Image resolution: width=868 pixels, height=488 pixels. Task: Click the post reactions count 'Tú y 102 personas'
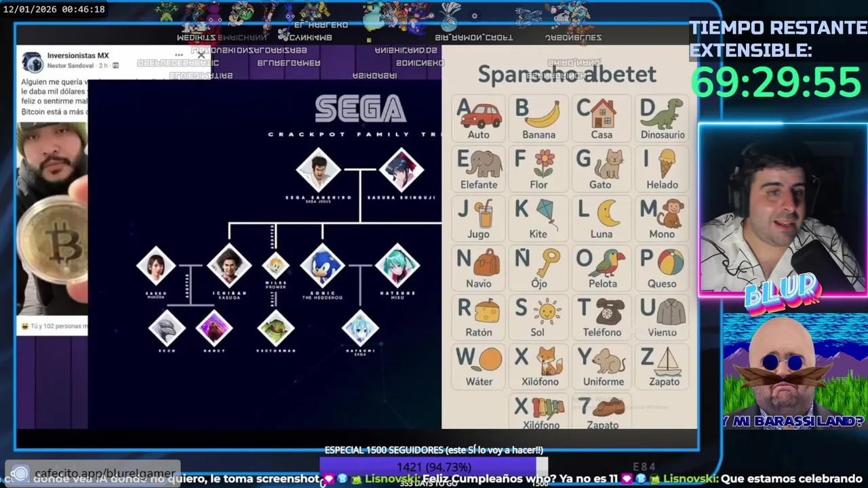coord(58,326)
